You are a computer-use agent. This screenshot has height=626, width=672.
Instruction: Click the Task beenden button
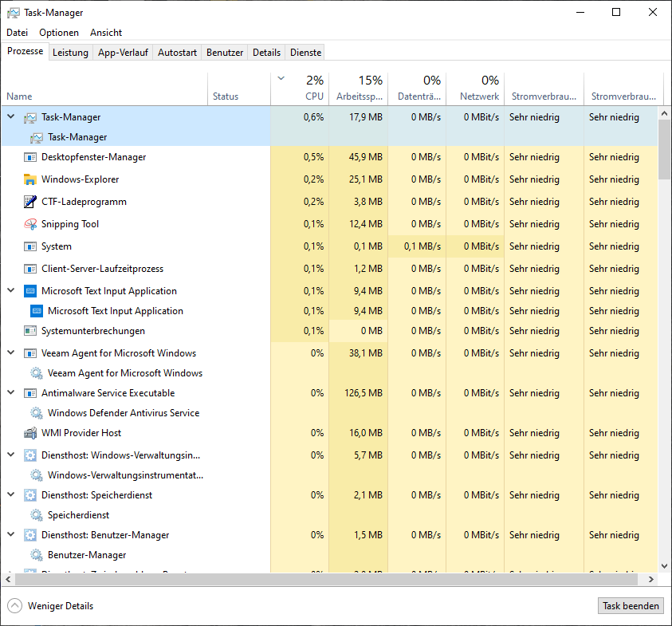point(631,605)
